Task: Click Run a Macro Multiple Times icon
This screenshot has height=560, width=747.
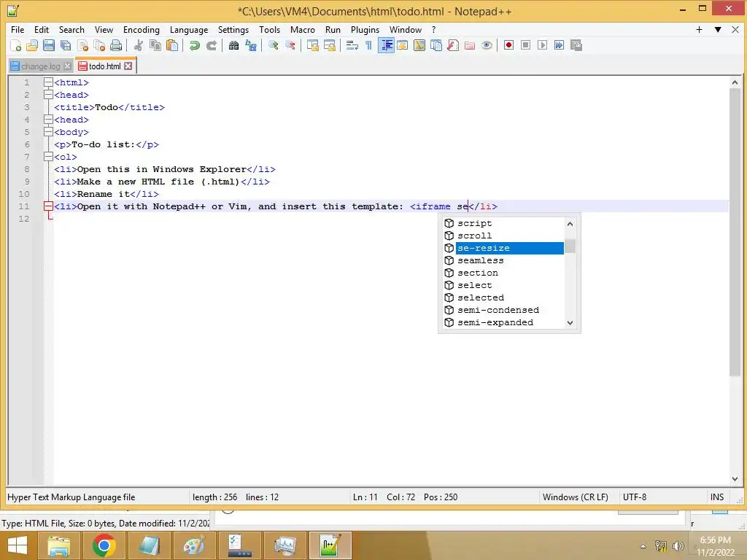Action: click(x=559, y=45)
